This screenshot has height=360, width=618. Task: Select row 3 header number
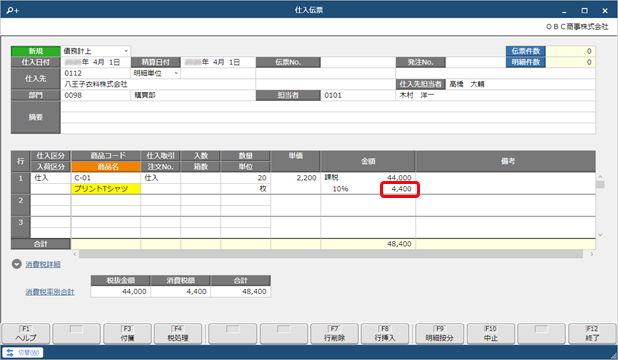(20, 227)
